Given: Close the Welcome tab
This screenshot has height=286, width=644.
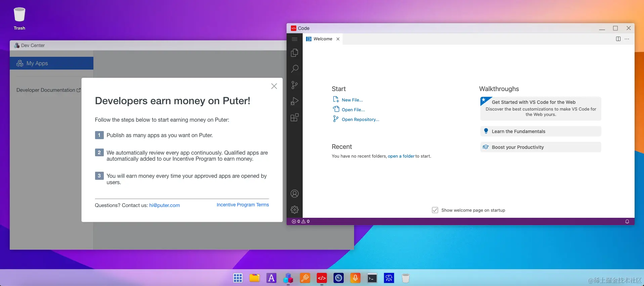Looking at the screenshot, I should pyautogui.click(x=338, y=39).
